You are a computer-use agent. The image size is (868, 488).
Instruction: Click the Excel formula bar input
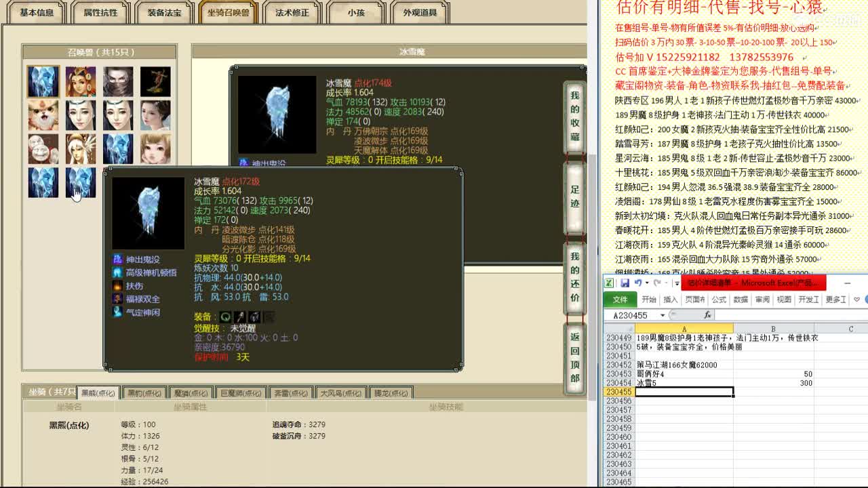pyautogui.click(x=791, y=315)
